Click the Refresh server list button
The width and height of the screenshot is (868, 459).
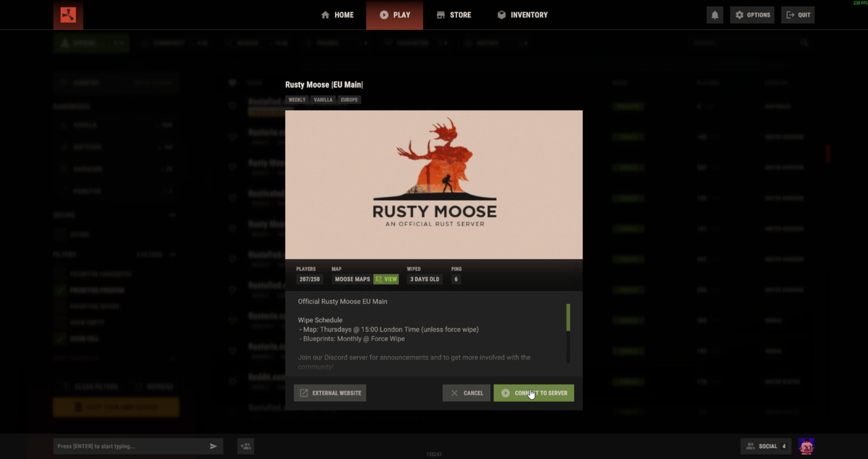(x=155, y=387)
